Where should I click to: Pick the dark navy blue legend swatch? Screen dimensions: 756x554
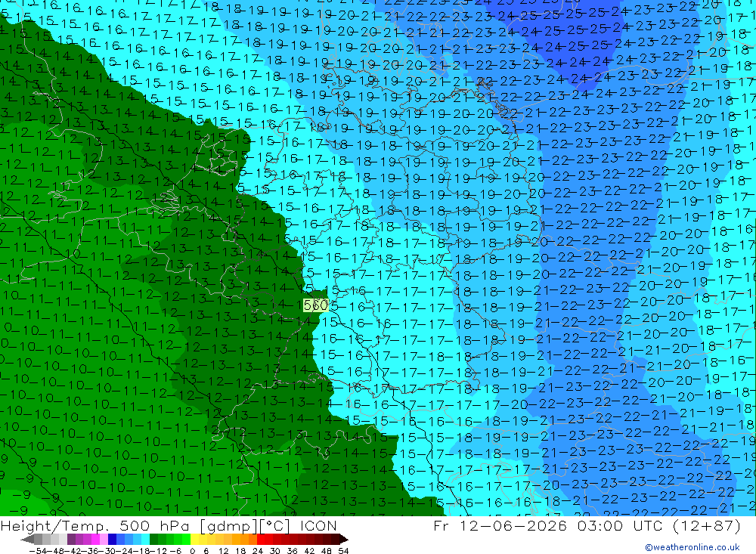pos(112,540)
